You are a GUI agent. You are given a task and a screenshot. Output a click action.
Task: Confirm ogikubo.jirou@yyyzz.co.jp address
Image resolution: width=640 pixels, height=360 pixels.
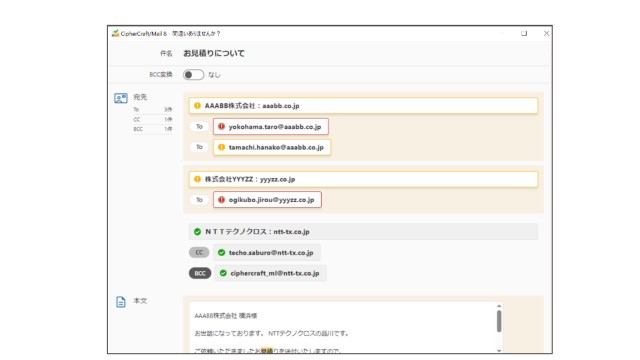[x=267, y=200]
